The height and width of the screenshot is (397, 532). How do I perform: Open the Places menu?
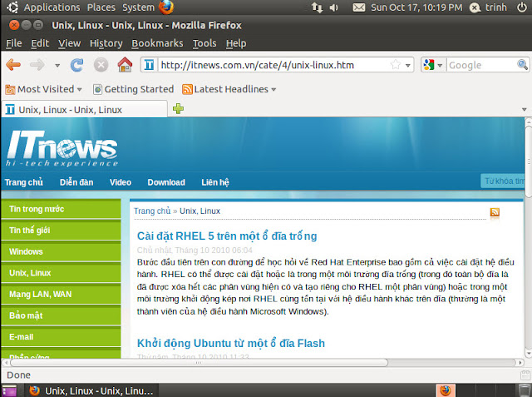coord(101,7)
